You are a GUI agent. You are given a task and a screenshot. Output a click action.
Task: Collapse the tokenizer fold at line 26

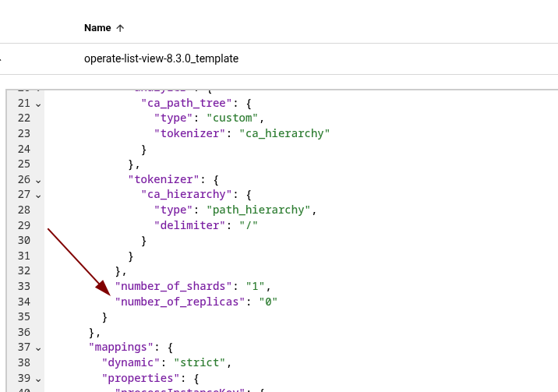click(x=38, y=181)
